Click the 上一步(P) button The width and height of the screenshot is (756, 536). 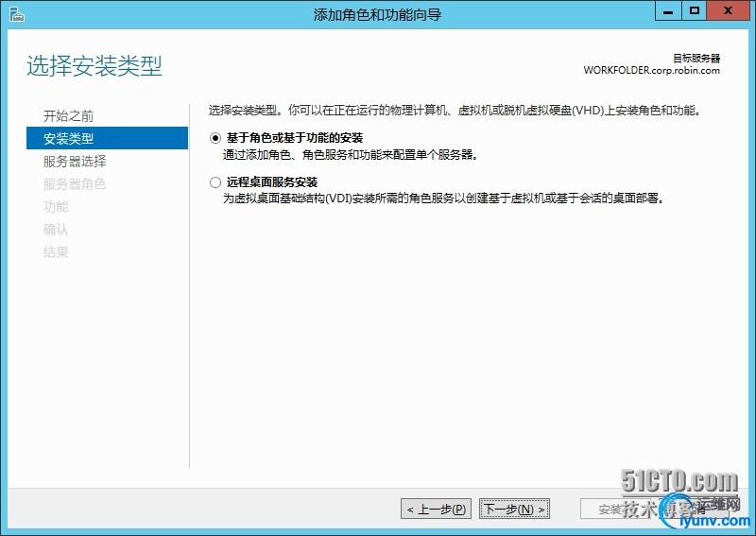tap(436, 509)
